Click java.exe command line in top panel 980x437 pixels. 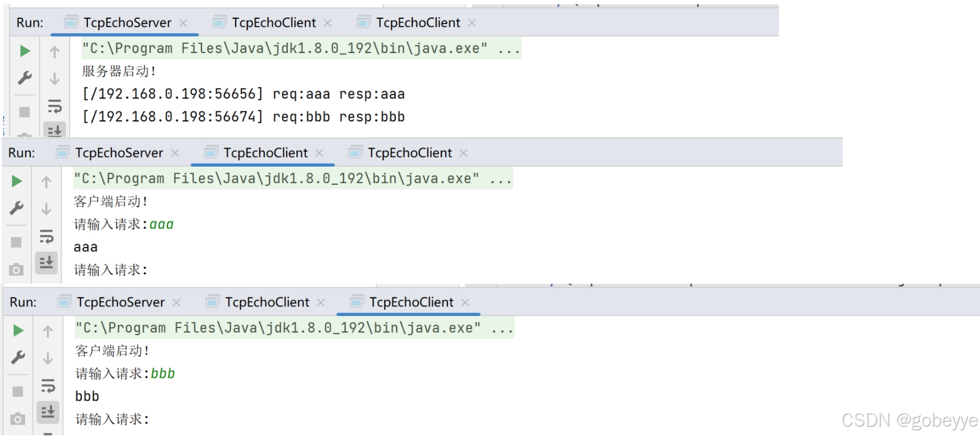[x=301, y=48]
